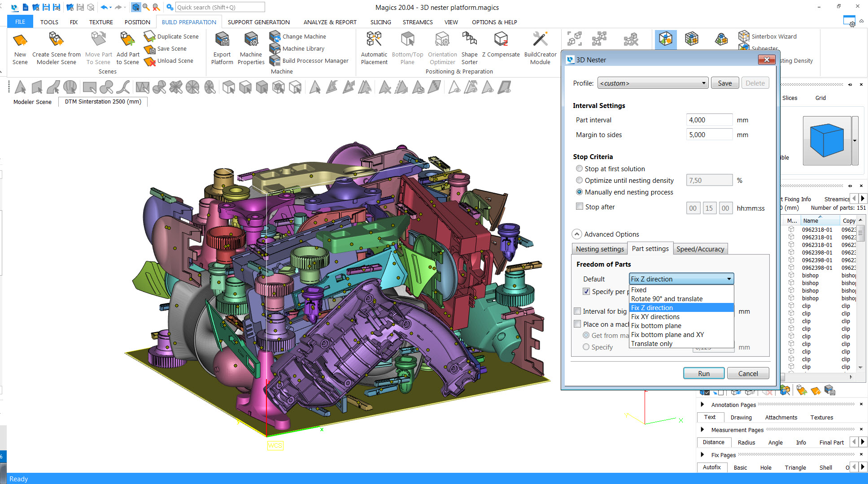Edit the Part interval value field
Screen dimensions: 868x484
pyautogui.click(x=709, y=120)
